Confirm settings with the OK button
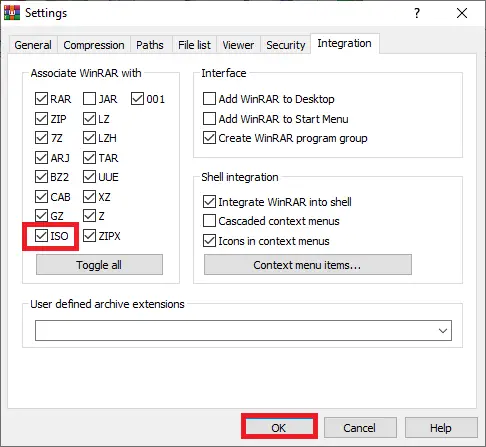The image size is (486, 447). (x=279, y=427)
